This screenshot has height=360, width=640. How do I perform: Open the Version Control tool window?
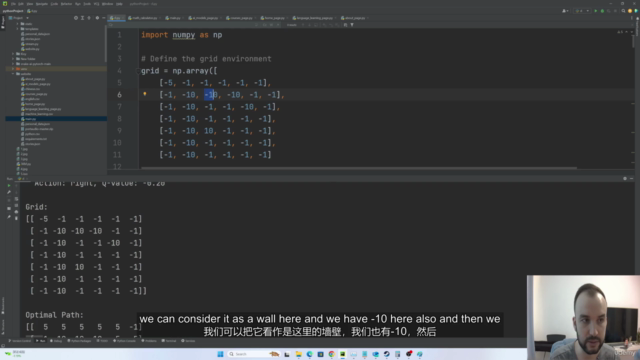click(20, 341)
